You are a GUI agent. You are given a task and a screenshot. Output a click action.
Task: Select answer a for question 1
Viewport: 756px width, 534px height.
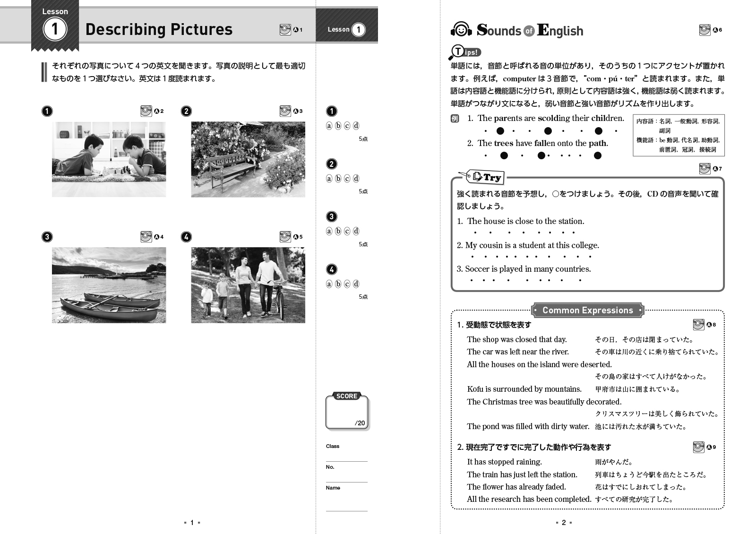[x=329, y=126]
